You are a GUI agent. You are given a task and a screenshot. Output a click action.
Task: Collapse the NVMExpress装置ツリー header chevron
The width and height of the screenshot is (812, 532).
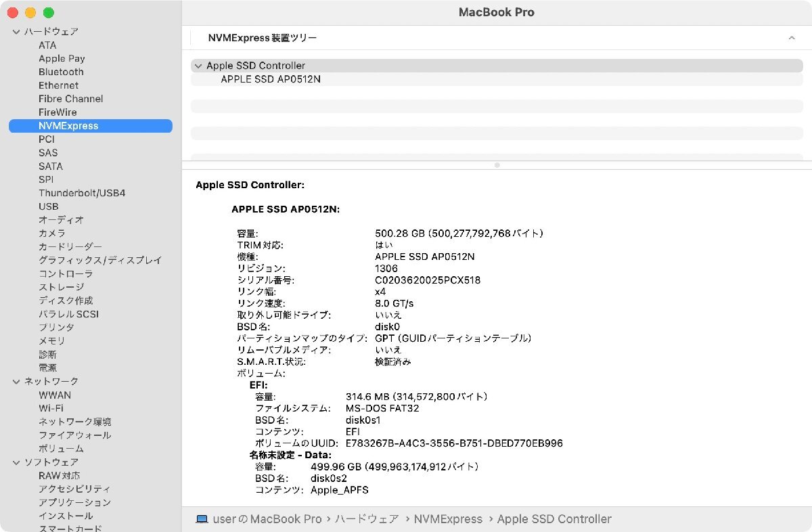click(x=792, y=39)
